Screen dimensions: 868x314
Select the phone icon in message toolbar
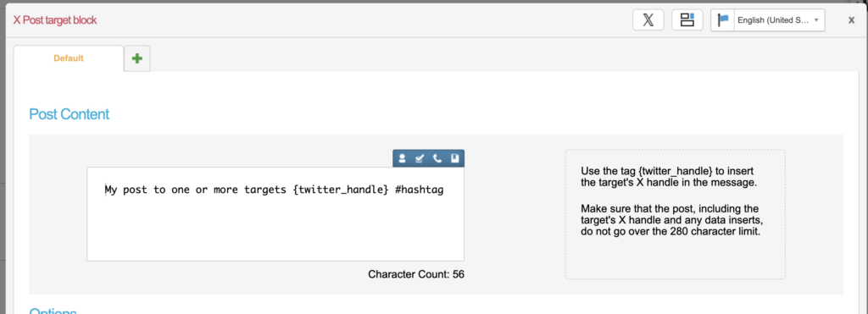click(437, 158)
